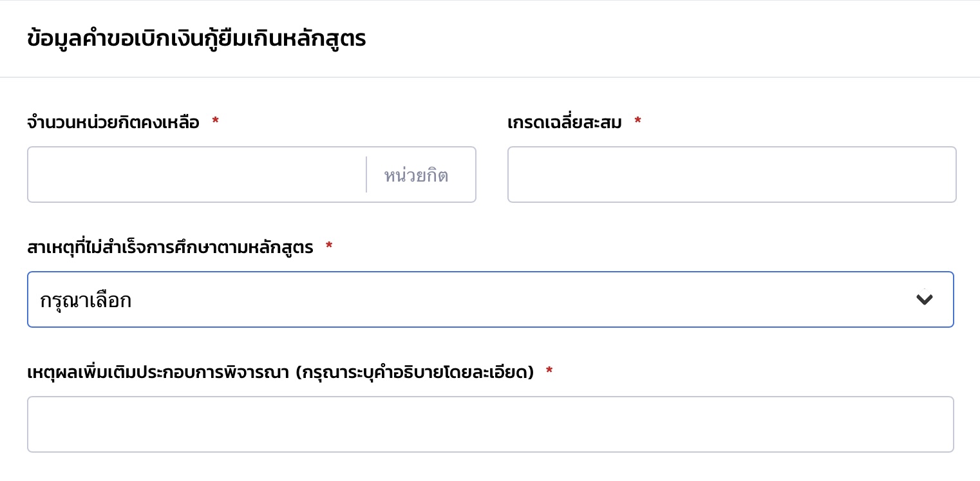Click the red asterisk beside เกรดเฉลี่ยสะสม

pyautogui.click(x=637, y=121)
